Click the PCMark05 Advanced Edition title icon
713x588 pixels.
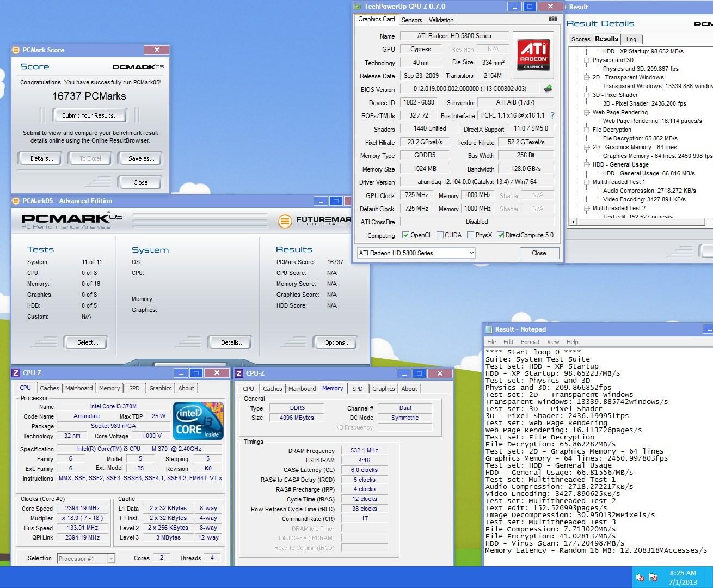(x=16, y=201)
